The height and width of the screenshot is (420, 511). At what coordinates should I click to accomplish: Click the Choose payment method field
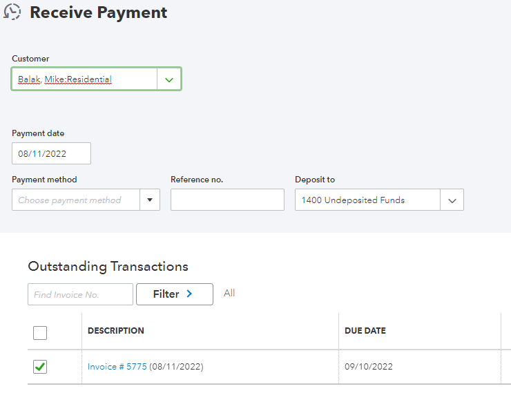(x=76, y=200)
